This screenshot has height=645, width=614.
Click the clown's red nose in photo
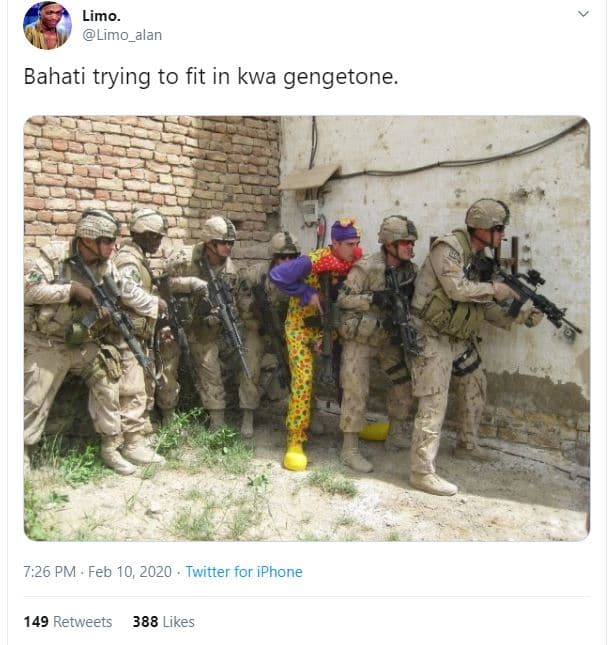357,252
